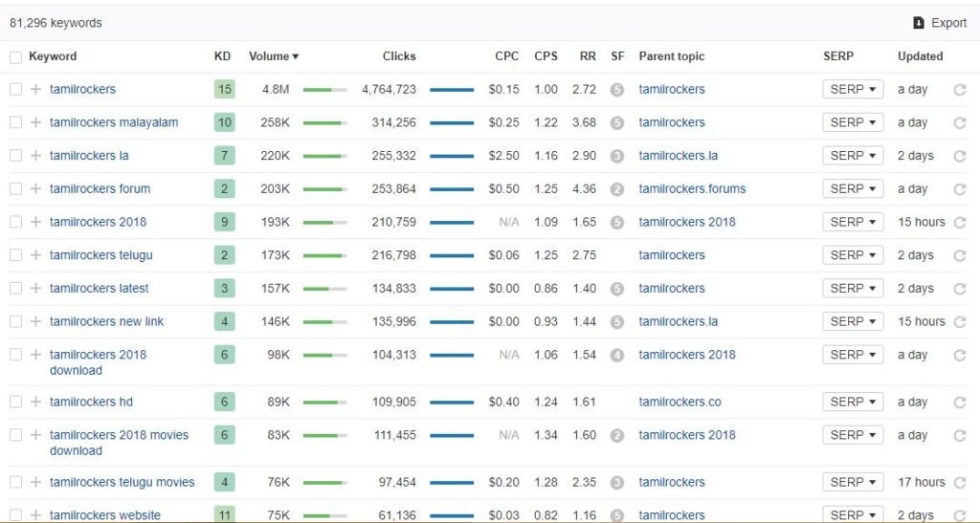Open SERP dropdown for tamilrockers forum
Image resolution: width=980 pixels, height=523 pixels.
click(853, 188)
